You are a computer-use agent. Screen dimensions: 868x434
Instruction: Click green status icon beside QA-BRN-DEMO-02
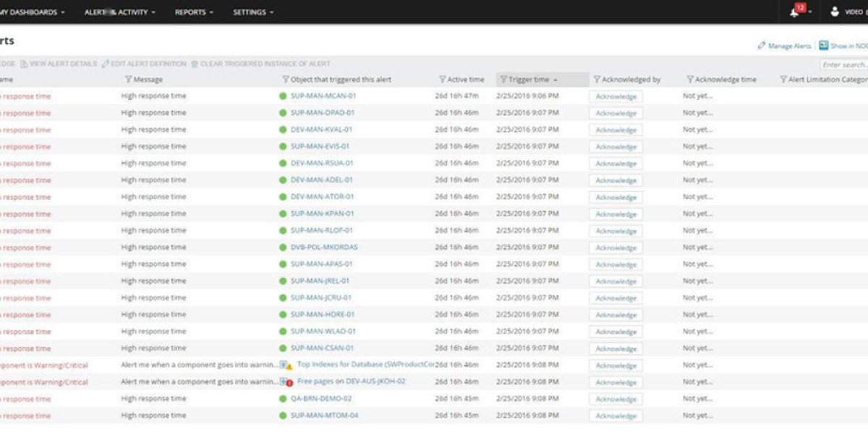(x=283, y=399)
